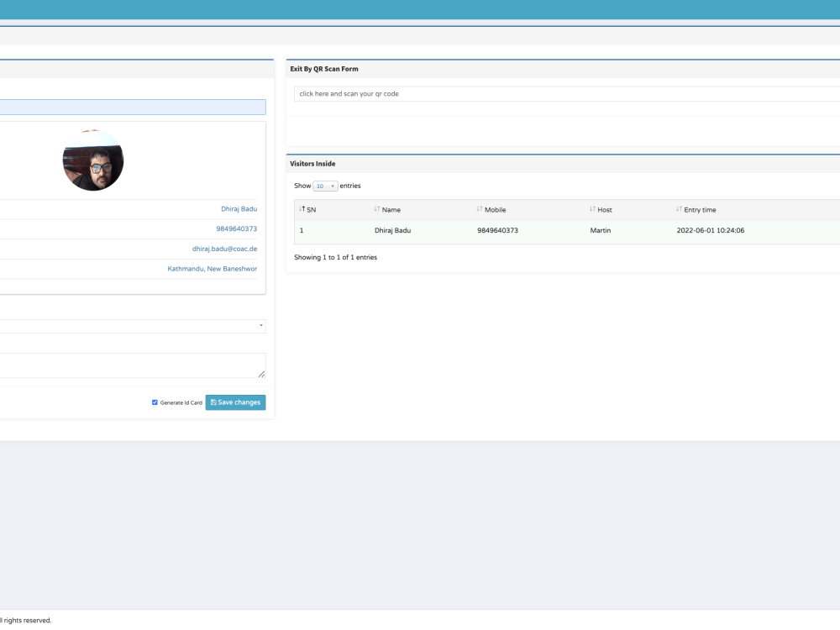Select the Martin host cell

tap(601, 230)
